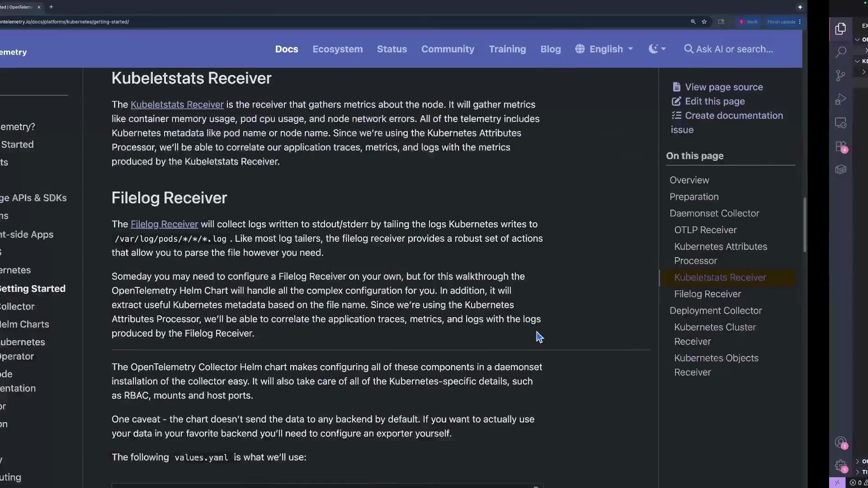Screen dimensions: 868x488
Task: Click the purple remote window indicator in status bar
Action: tap(837, 483)
